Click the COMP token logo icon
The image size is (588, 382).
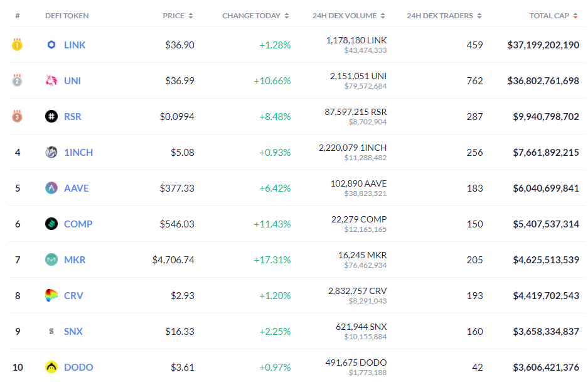point(51,224)
